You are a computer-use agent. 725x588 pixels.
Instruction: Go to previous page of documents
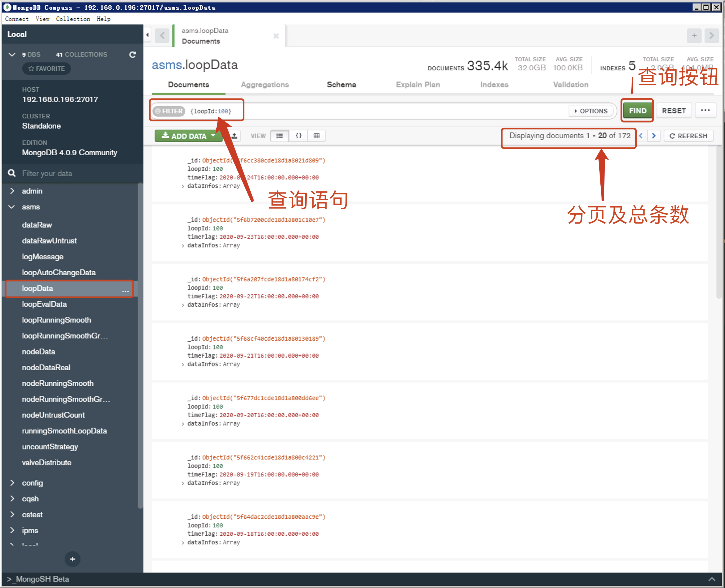(x=641, y=136)
